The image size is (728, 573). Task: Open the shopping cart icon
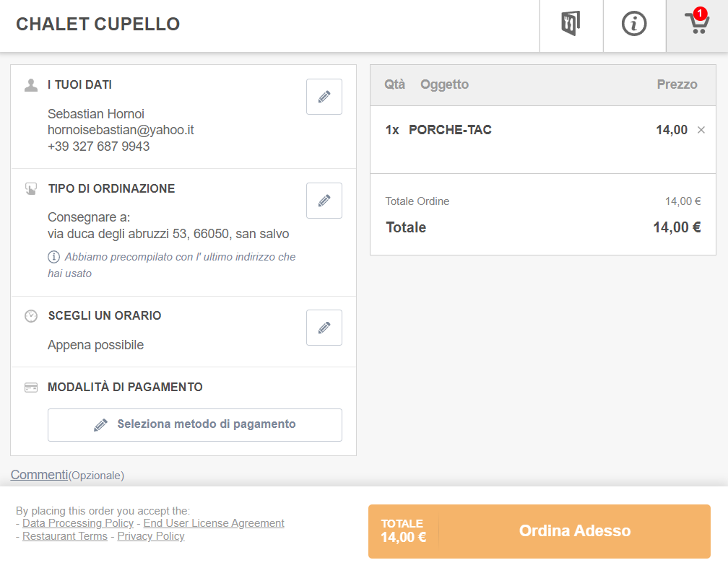coord(697,23)
